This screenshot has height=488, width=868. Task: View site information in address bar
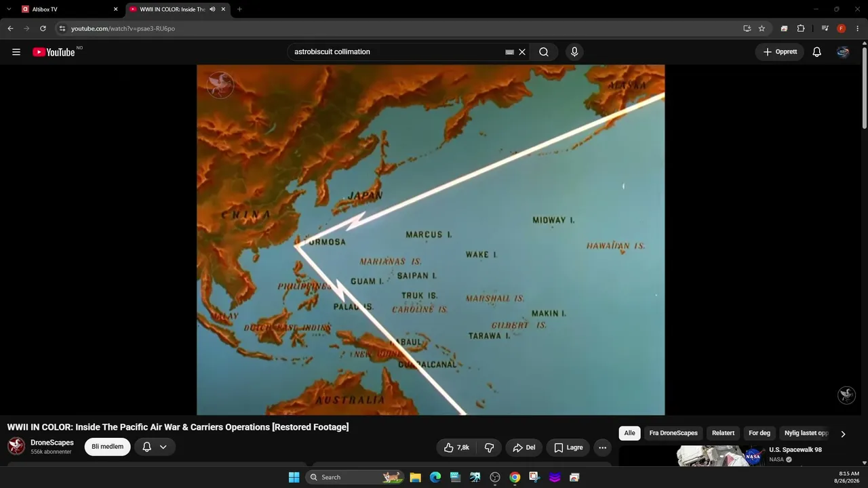click(x=62, y=28)
